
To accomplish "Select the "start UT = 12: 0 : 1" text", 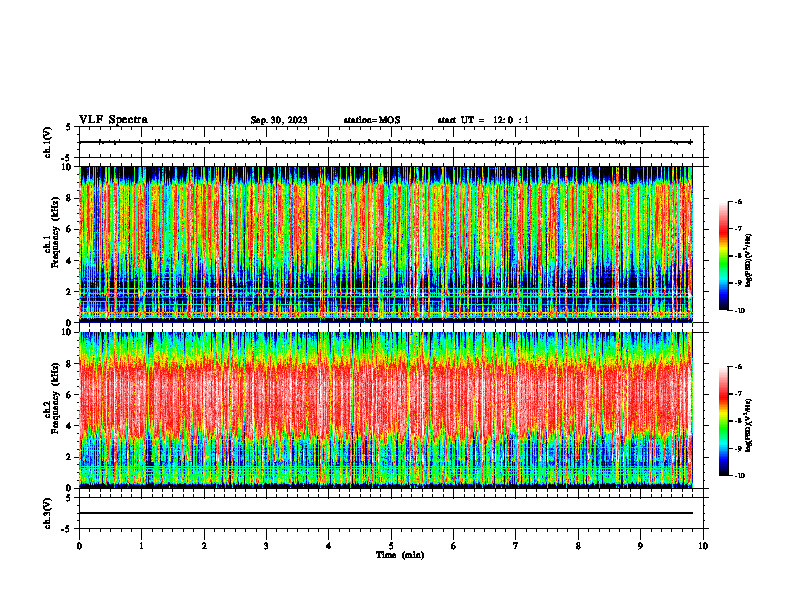I will pos(483,120).
